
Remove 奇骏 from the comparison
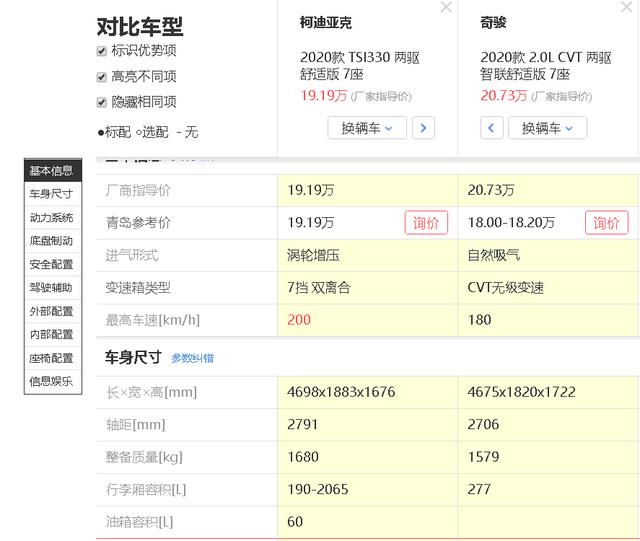click(x=627, y=7)
